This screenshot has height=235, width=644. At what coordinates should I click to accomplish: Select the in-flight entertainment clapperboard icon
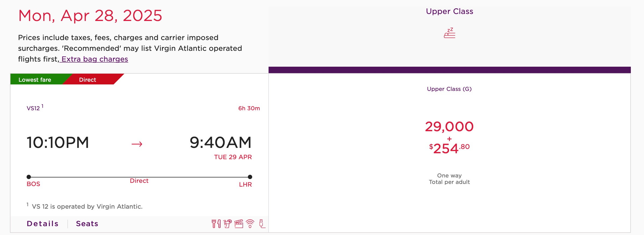point(239,223)
